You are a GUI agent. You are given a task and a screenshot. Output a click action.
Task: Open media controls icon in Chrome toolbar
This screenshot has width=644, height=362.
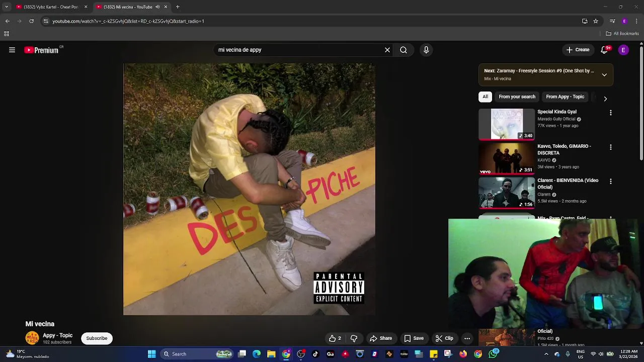612,21
